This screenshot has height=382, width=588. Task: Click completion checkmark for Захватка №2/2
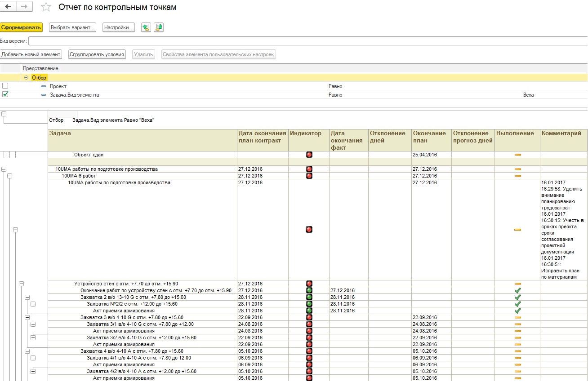(517, 304)
